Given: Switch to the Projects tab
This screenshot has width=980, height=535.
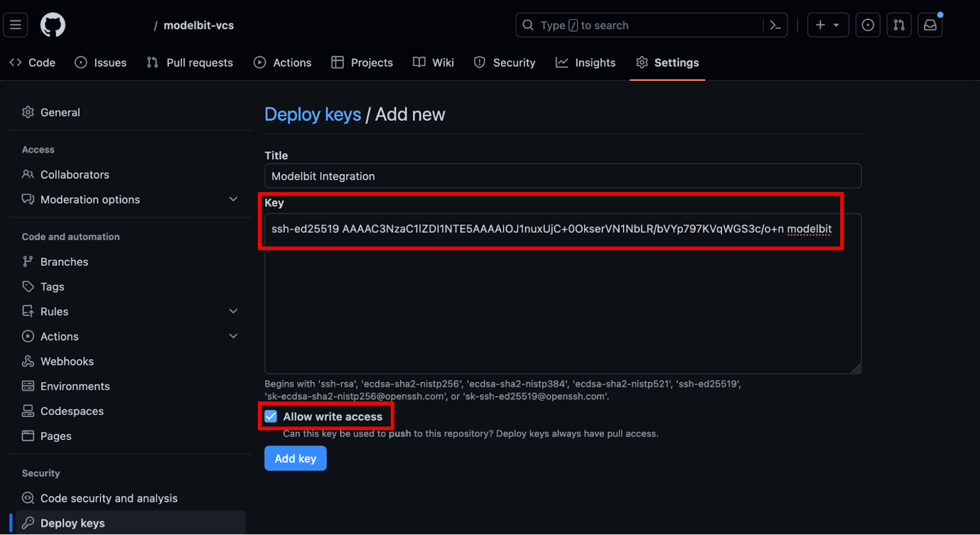Looking at the screenshot, I should pos(362,63).
